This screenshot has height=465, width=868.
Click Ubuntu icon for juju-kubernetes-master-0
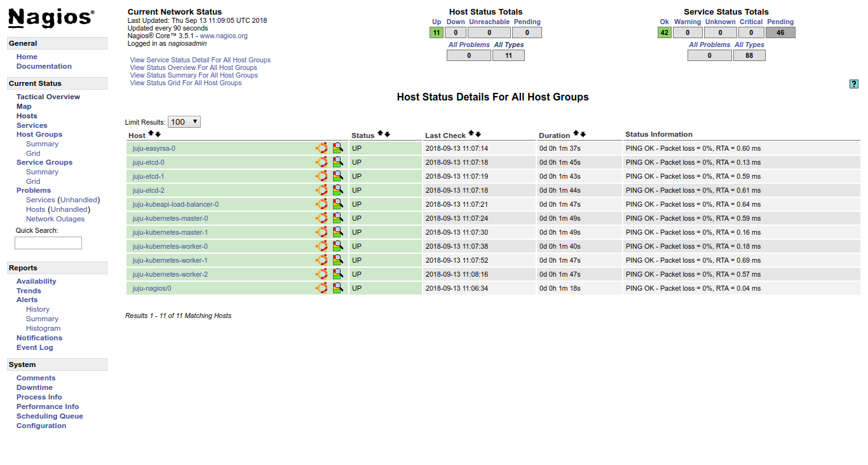322,218
